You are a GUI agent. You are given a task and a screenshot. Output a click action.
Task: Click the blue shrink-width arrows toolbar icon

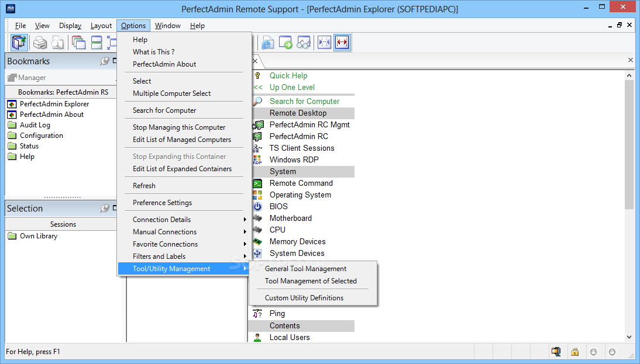pos(324,43)
